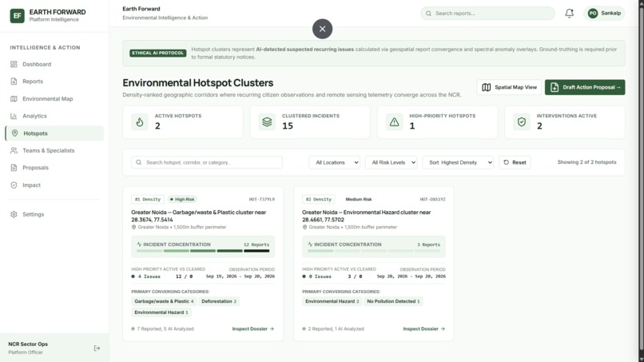Click the Settings gear icon
The width and height of the screenshot is (644, 362).
(14, 214)
